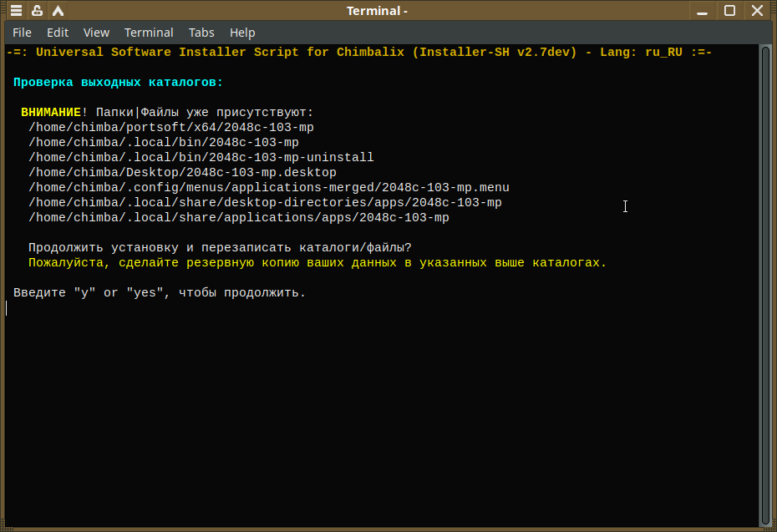
Task: Open the File menu
Action: (x=22, y=33)
